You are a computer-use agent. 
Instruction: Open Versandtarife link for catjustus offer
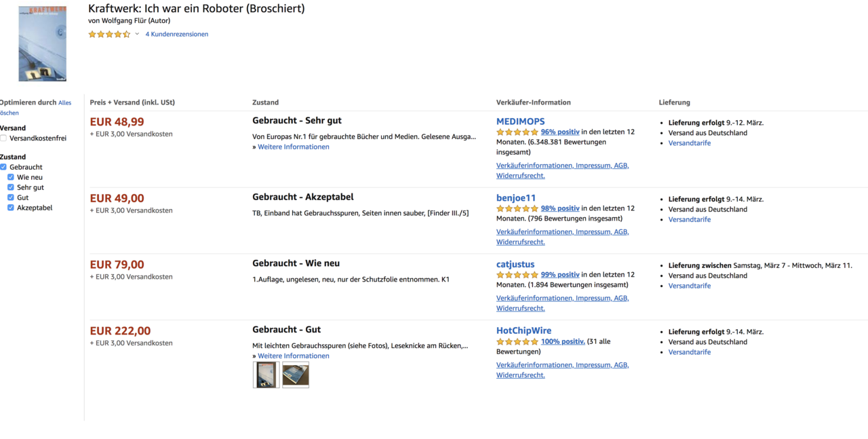(x=689, y=286)
